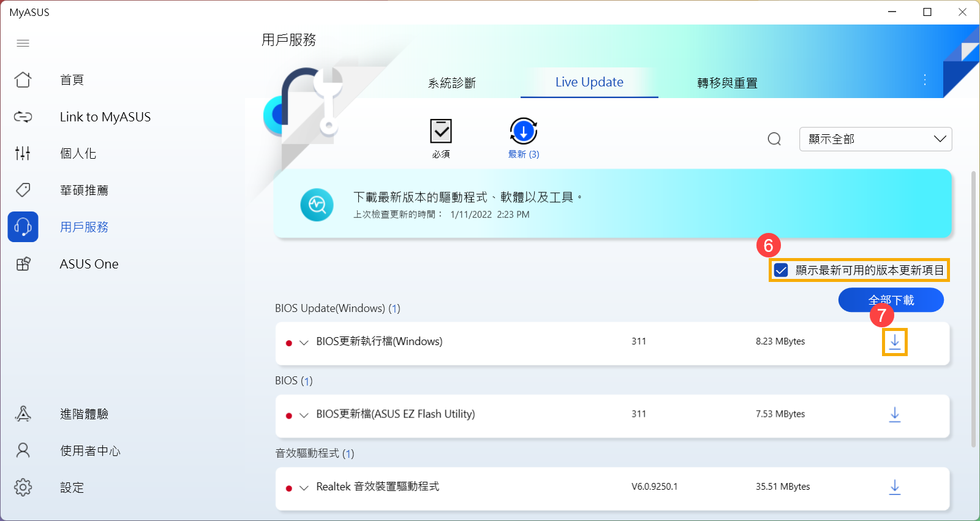Open 進階體驗 icon
Viewport: 980px width, 521px height.
23,414
